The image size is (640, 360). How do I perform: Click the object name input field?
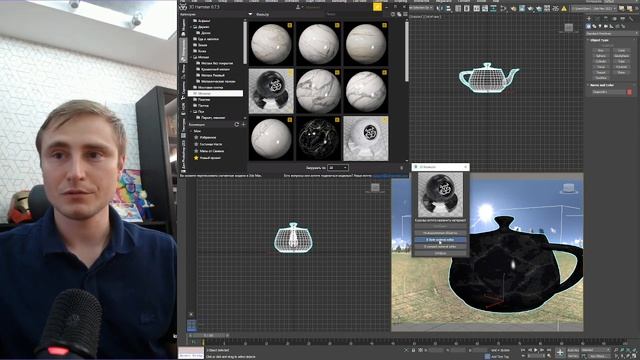(609, 92)
